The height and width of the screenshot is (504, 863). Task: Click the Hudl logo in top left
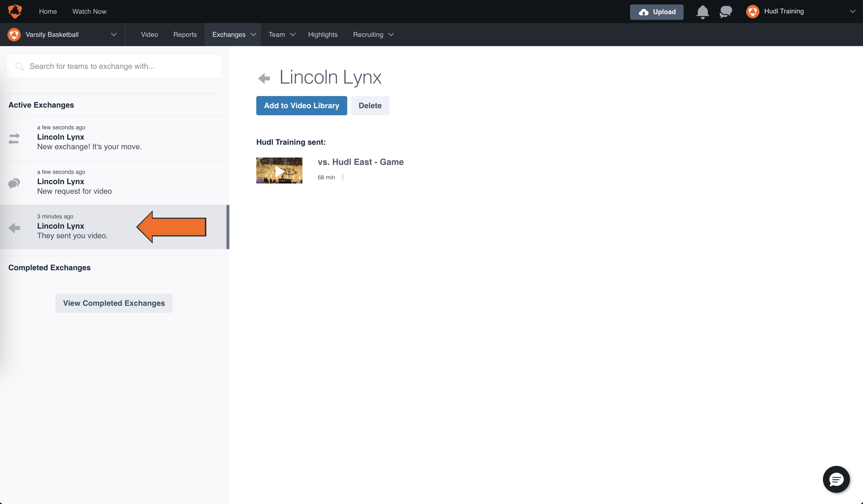pyautogui.click(x=15, y=11)
